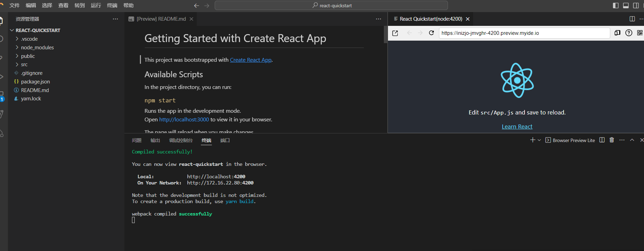
Task: Open the 帮助 menu
Action: pos(128,5)
